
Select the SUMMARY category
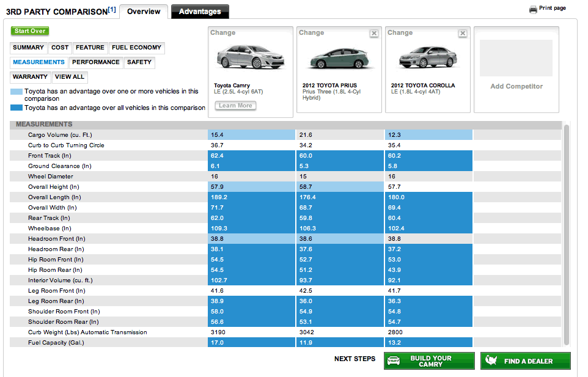[28, 48]
